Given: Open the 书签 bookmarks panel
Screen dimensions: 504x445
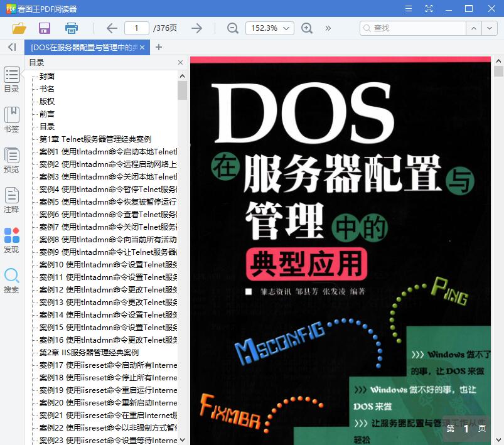Looking at the screenshot, I should (11, 120).
